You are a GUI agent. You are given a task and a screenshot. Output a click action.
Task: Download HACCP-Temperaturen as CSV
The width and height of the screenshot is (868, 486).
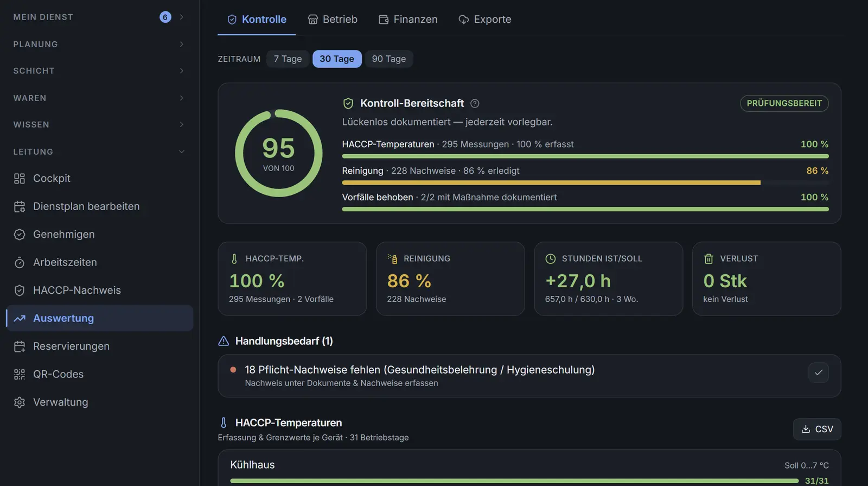tap(817, 429)
